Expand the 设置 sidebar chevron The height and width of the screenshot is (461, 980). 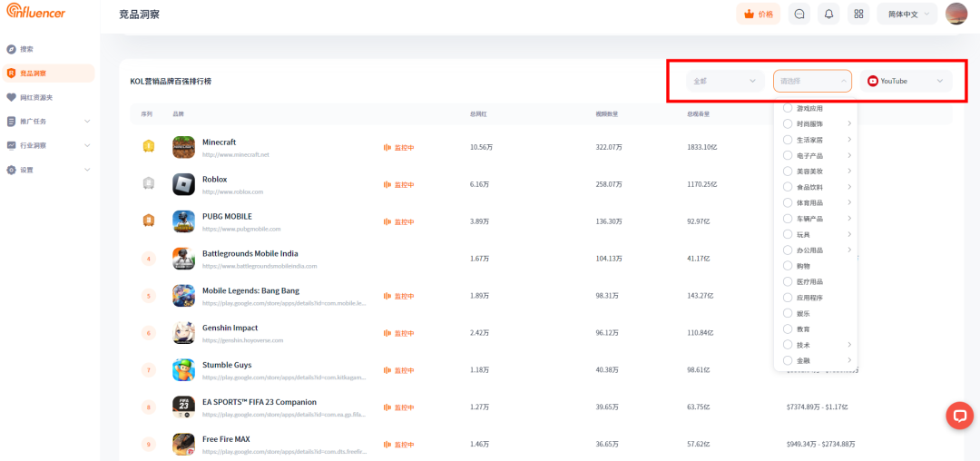(87, 170)
